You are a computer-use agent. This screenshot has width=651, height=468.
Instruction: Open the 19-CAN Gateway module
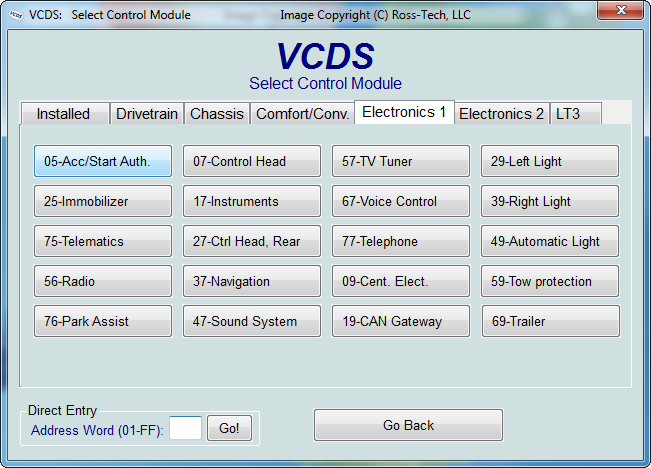401,321
